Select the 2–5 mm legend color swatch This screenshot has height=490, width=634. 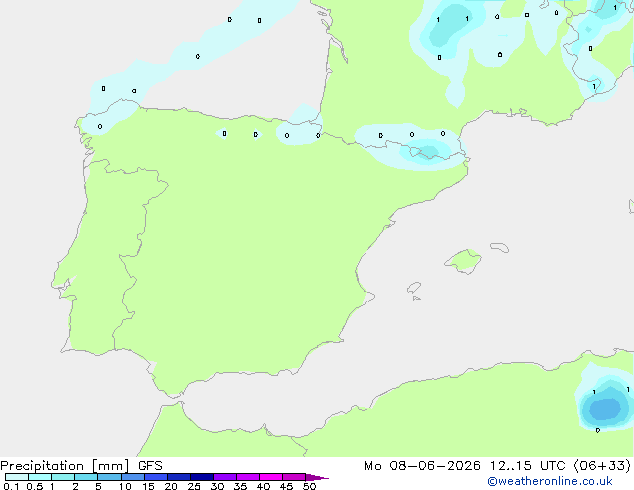86,477
